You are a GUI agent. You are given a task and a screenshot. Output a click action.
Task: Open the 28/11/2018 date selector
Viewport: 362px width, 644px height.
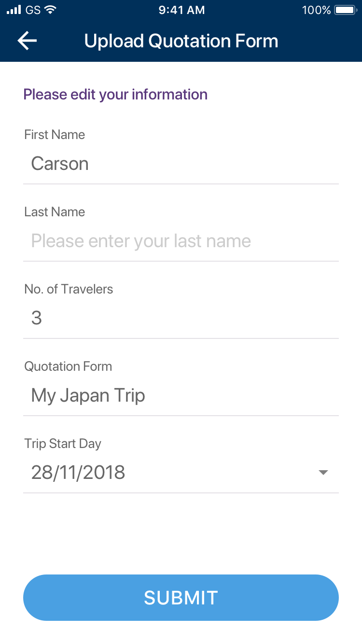coord(78,472)
